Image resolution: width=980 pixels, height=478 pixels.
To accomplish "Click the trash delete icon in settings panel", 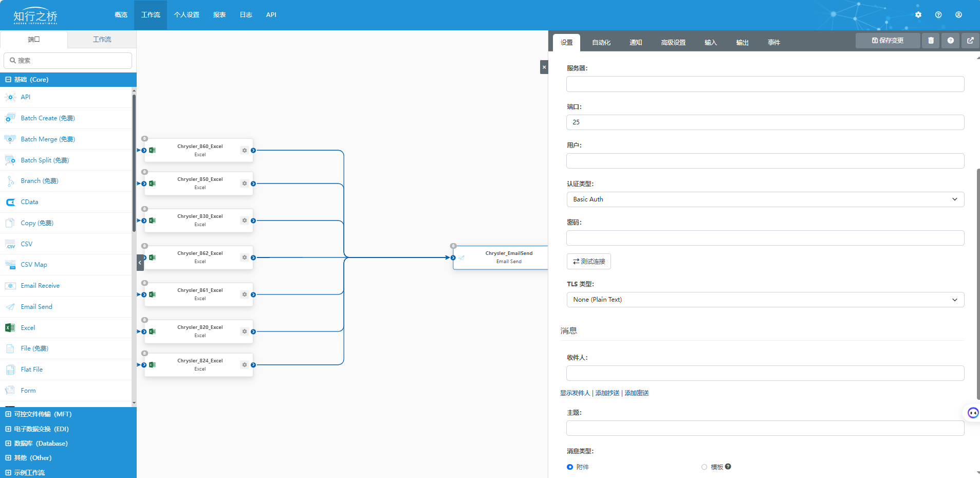I will click(x=931, y=41).
